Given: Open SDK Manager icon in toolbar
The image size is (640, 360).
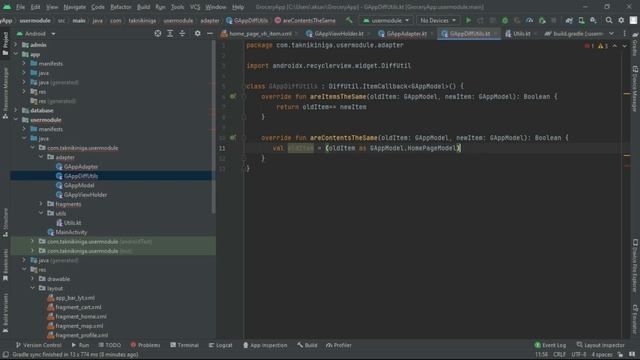Looking at the screenshot, I should (x=593, y=20).
